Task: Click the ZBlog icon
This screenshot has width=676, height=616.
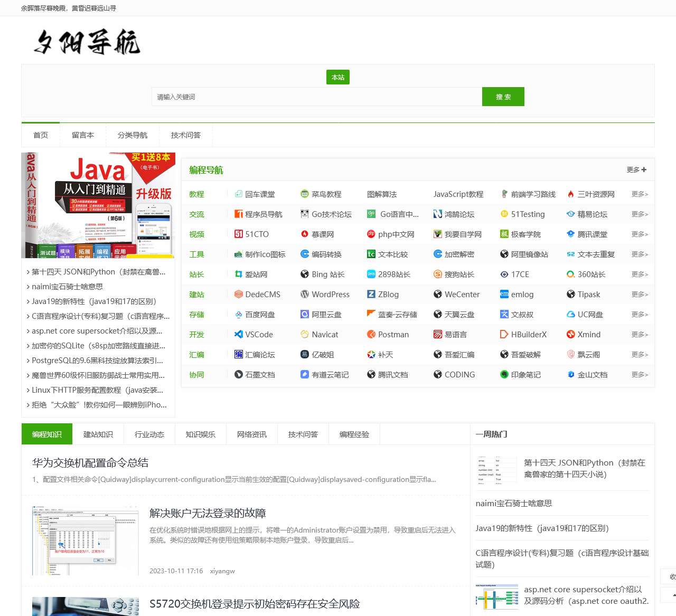Action: click(371, 295)
